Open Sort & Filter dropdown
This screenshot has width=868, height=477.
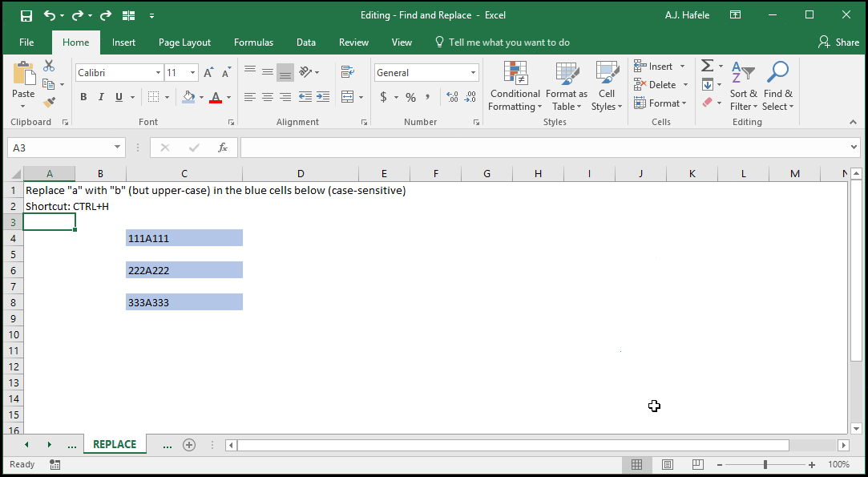click(x=743, y=86)
